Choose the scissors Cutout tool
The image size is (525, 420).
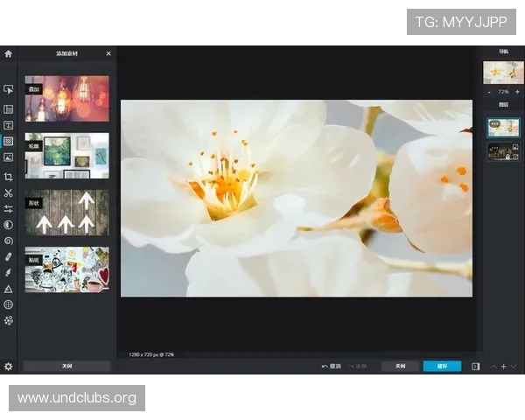[8, 192]
